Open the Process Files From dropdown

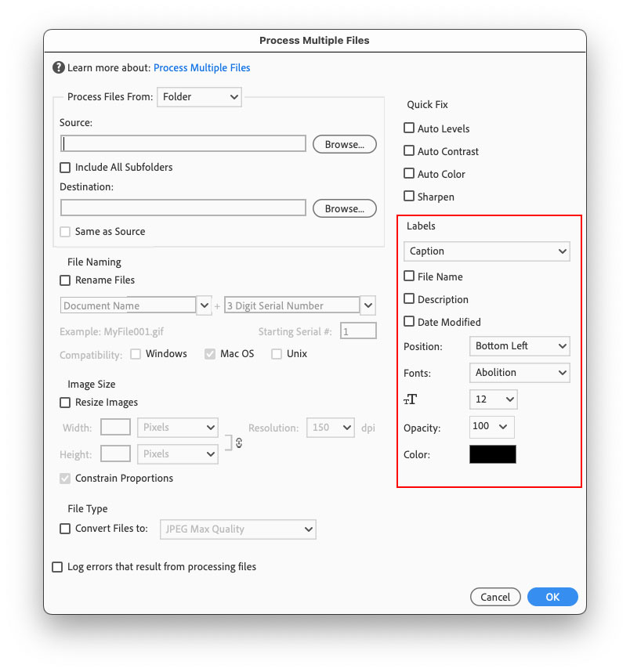(x=199, y=97)
